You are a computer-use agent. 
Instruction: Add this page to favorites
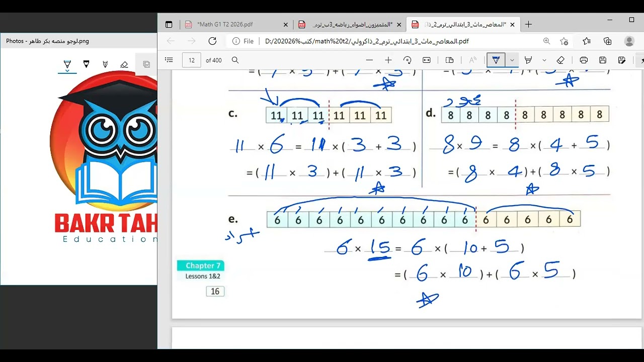564,41
